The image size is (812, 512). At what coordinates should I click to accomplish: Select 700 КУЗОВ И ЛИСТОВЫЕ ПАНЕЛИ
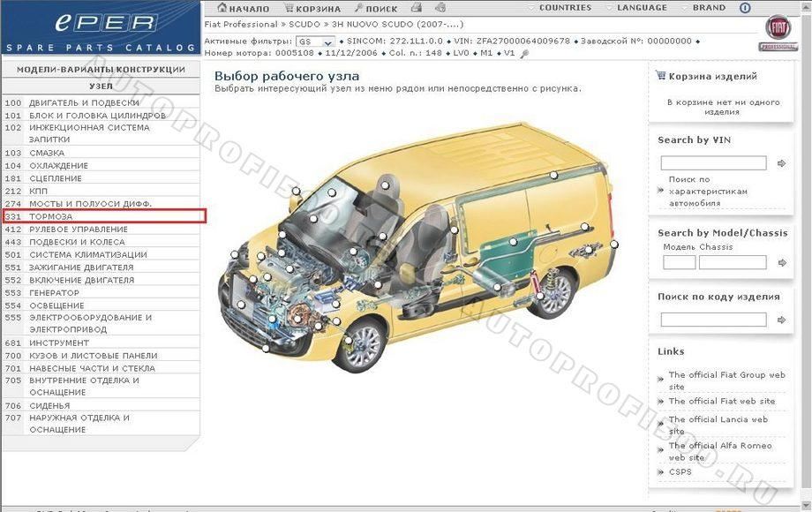click(101, 356)
